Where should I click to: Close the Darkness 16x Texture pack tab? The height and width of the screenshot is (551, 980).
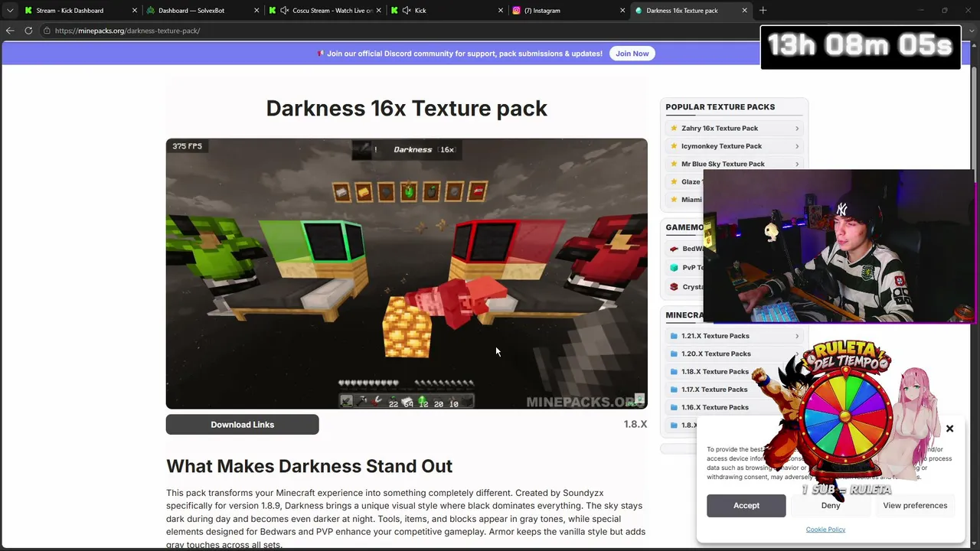click(744, 11)
